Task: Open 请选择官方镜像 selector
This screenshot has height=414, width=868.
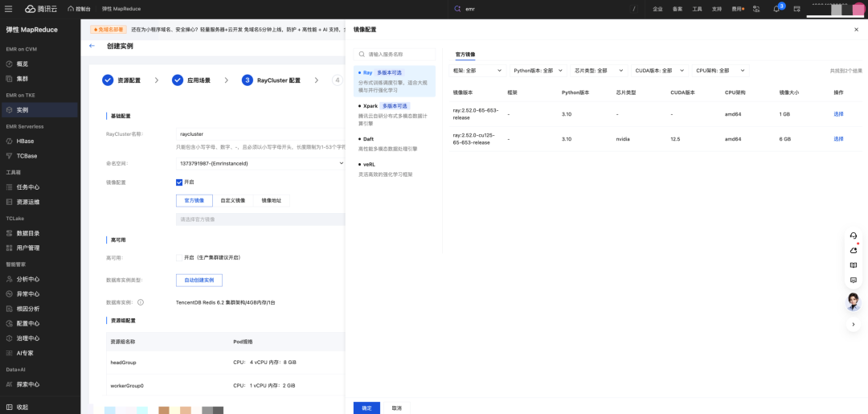Action: tap(260, 219)
